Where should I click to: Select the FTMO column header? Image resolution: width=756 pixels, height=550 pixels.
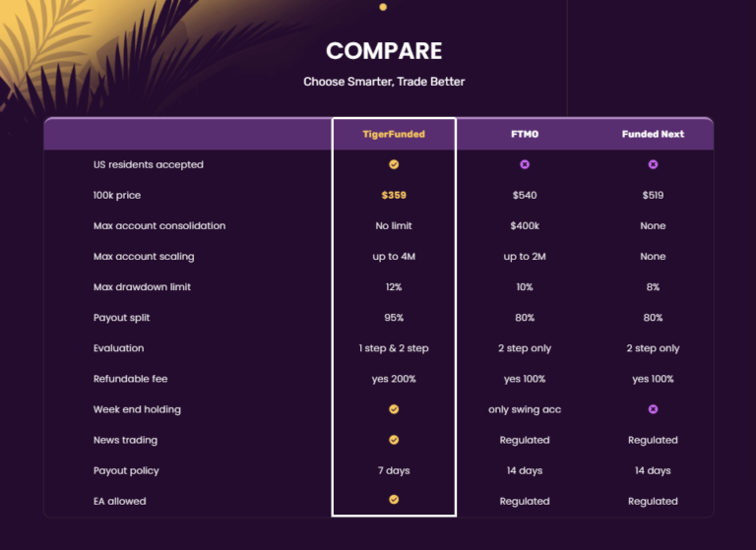(525, 134)
